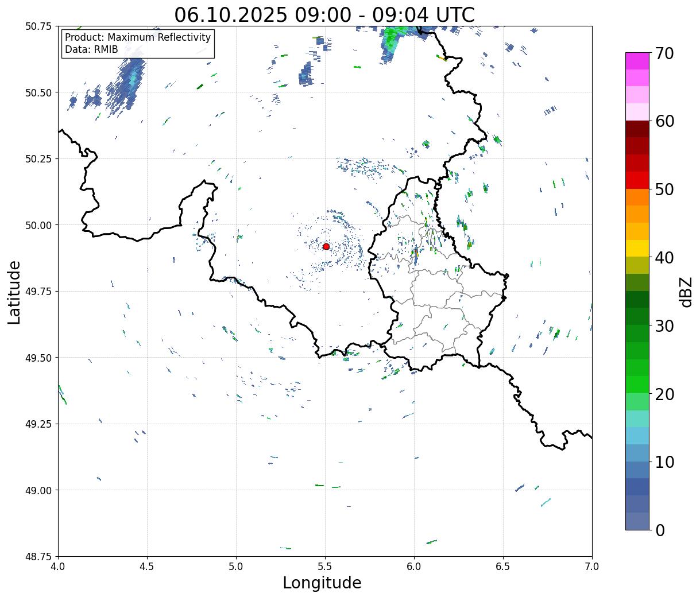Click the dark maroon colorbar segment below 60
The height and width of the screenshot is (597, 700).
(x=637, y=129)
